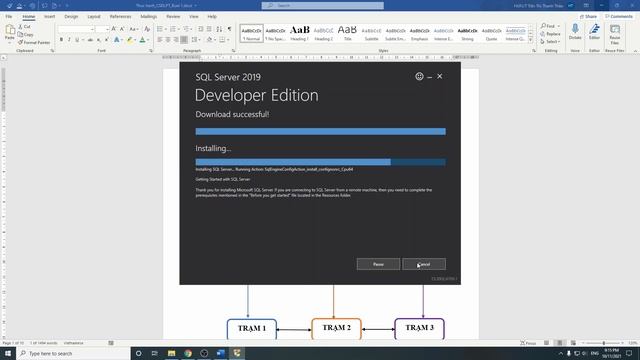
Task: Apply the Title style
Action: pyautogui.click(x=347, y=33)
